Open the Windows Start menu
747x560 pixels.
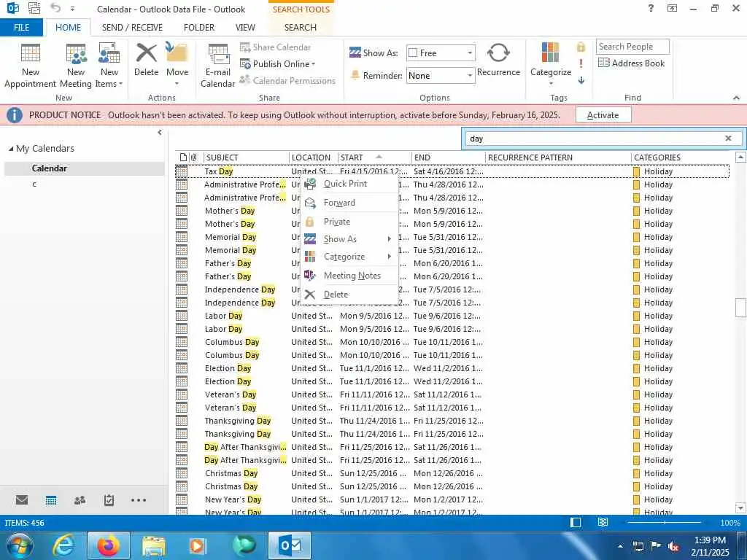[x=20, y=545]
